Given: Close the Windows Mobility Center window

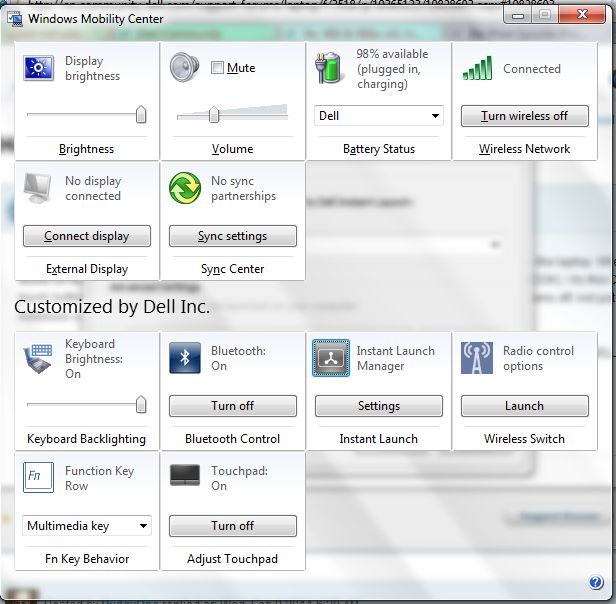Looking at the screenshot, I should click(x=582, y=15).
